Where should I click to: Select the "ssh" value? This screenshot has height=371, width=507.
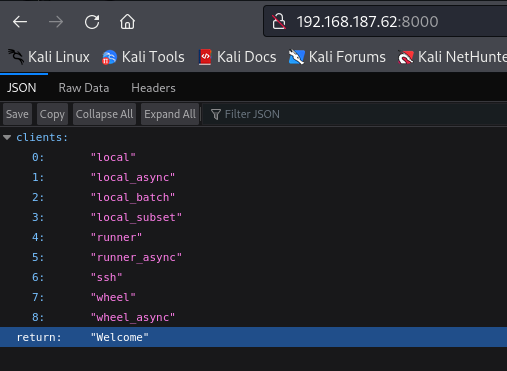(x=107, y=277)
